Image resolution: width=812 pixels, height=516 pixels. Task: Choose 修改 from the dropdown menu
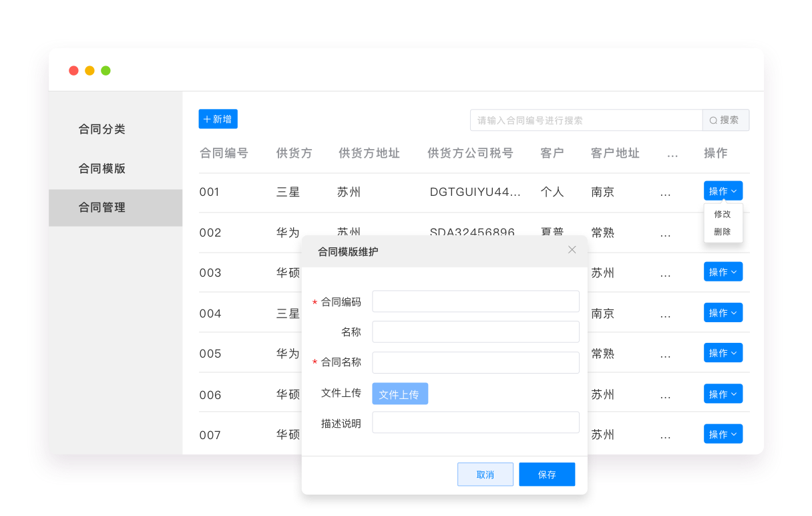[x=723, y=215]
